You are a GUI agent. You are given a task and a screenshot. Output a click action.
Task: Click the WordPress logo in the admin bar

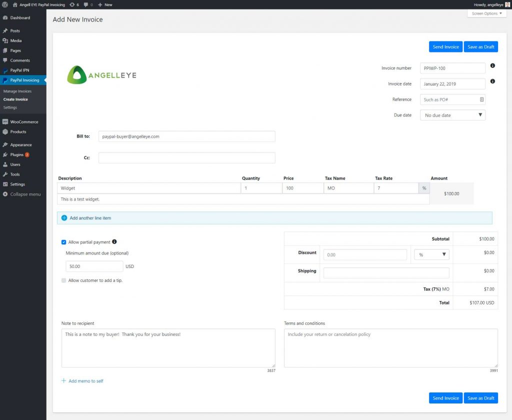coord(5,4)
